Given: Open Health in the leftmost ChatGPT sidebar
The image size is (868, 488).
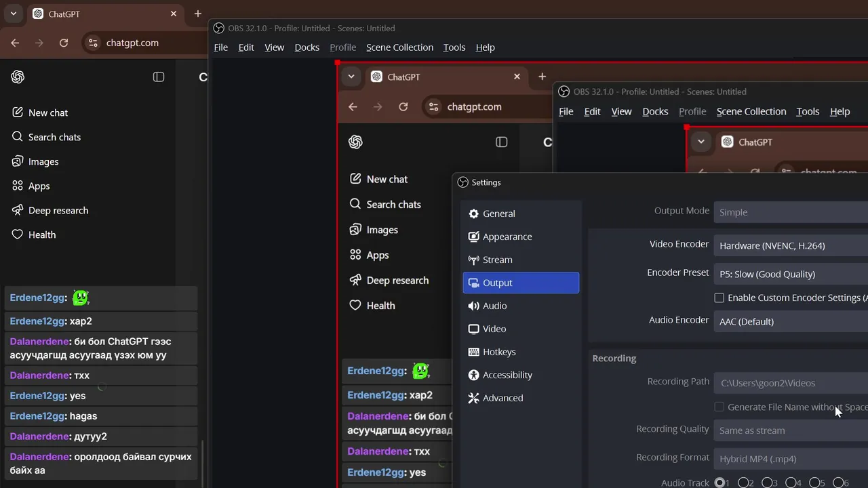Looking at the screenshot, I should (34, 235).
